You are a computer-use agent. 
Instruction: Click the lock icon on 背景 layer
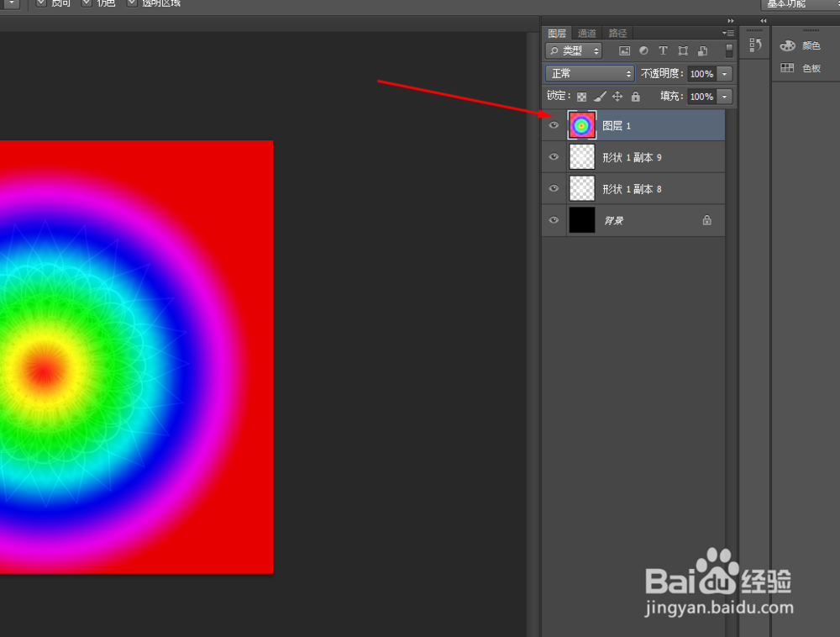(x=707, y=219)
